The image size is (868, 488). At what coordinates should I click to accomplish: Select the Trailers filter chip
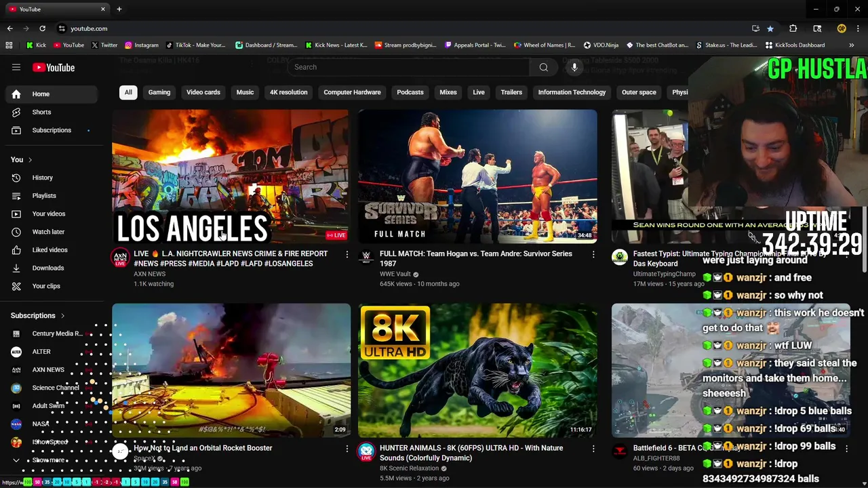(511, 92)
